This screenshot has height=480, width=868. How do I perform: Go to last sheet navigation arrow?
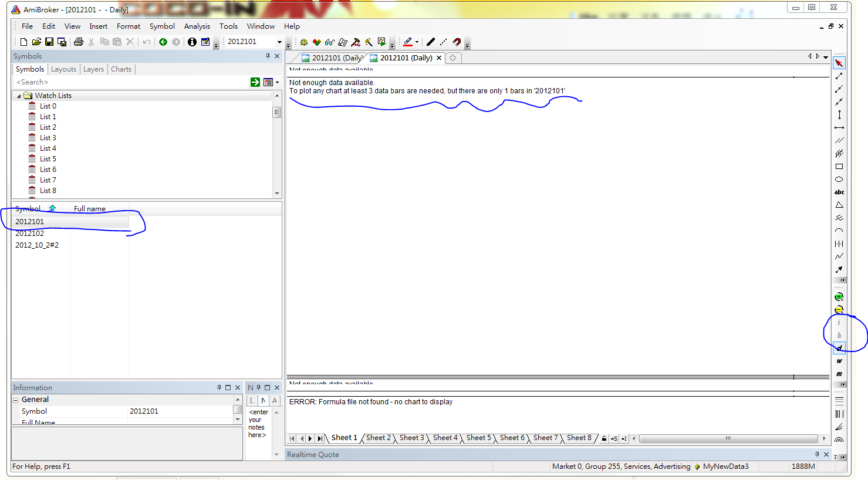[320, 438]
